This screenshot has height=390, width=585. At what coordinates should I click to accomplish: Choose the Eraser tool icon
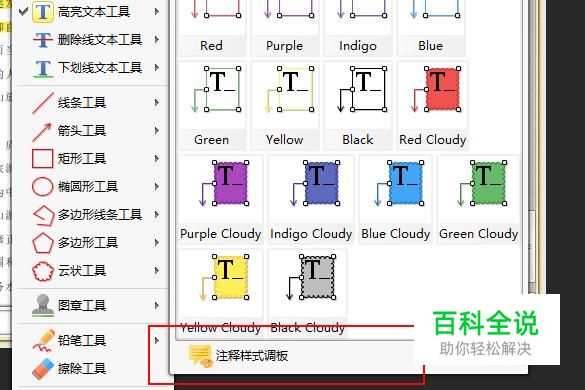tap(43, 369)
